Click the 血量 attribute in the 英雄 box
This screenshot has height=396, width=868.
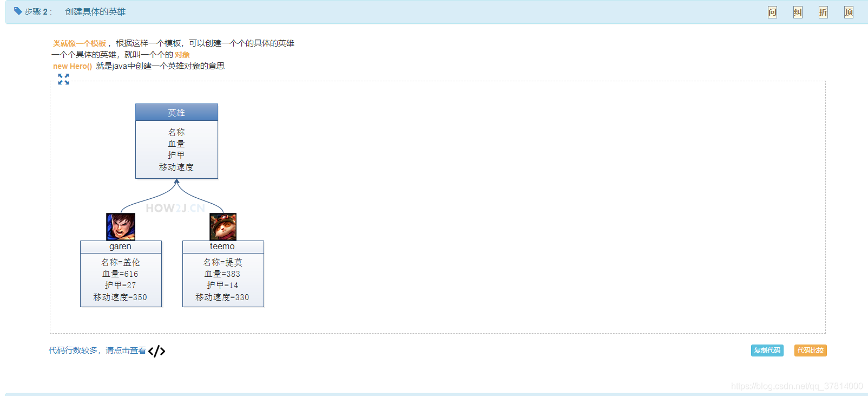[176, 144]
